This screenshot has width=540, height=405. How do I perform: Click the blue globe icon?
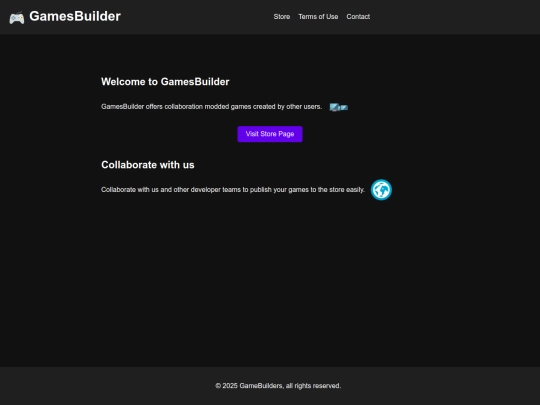pyautogui.click(x=381, y=190)
